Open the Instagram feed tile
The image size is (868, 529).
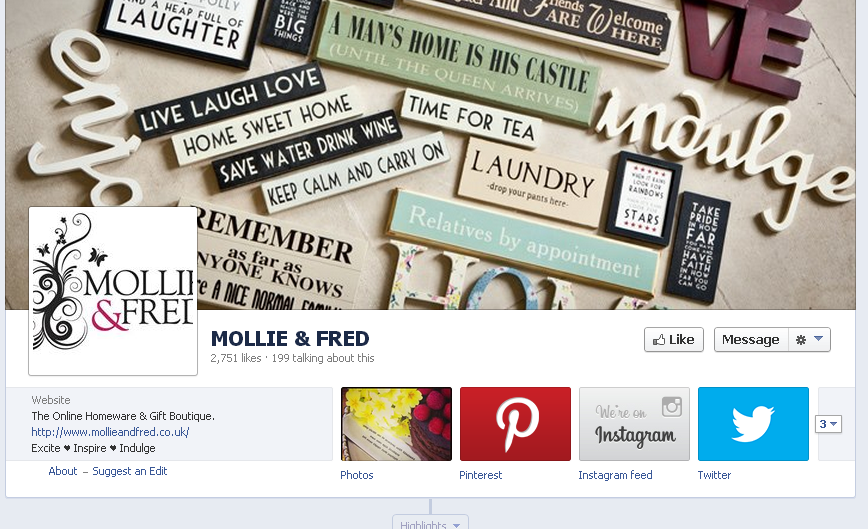634,424
